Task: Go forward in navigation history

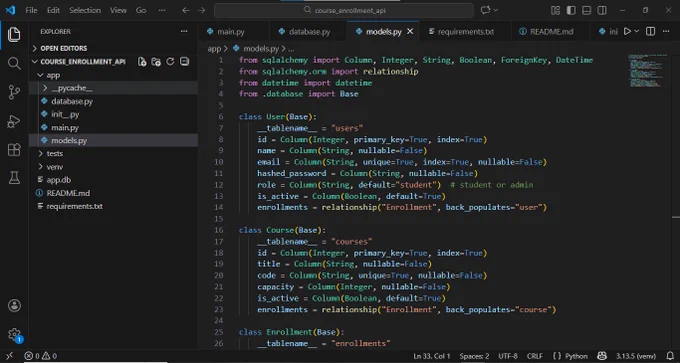Action: (x=201, y=10)
